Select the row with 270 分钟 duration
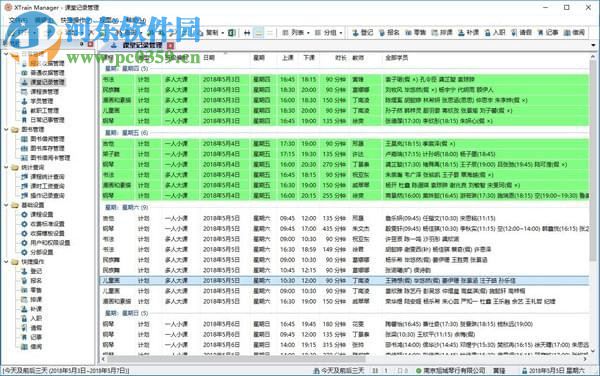Viewport: 600px width, 376px height. [344, 164]
